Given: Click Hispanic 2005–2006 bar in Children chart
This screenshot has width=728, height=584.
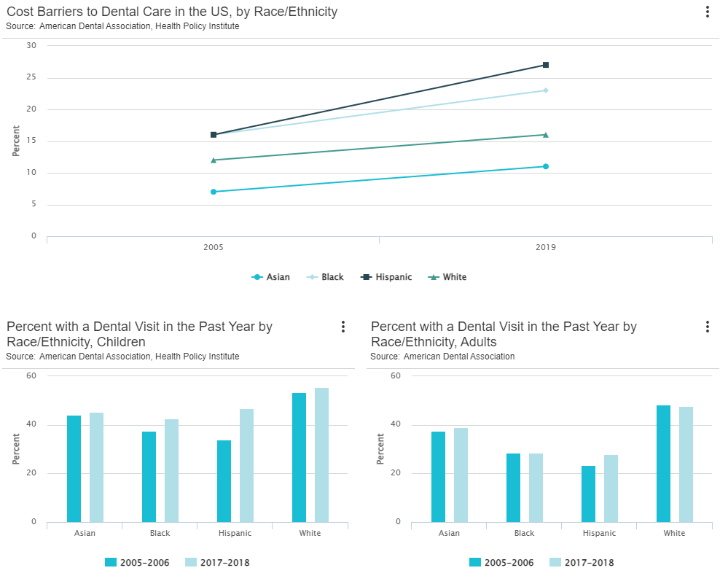Looking at the screenshot, I should 224,481.
